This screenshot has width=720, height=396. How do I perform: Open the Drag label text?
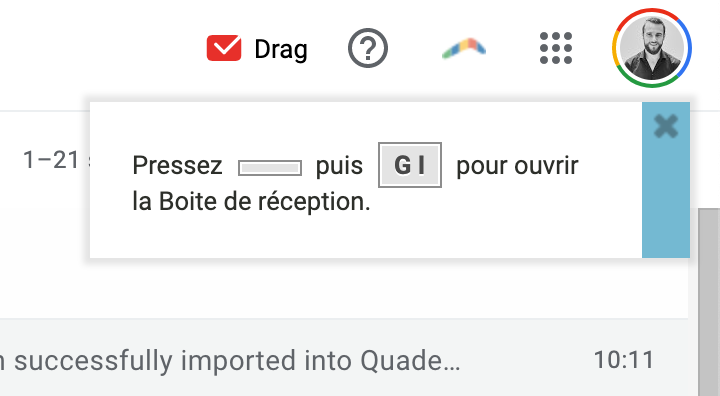tap(281, 49)
